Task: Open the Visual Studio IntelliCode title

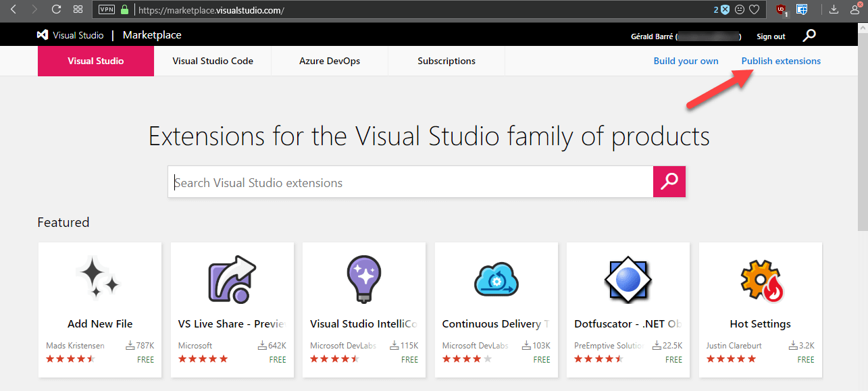Action: 364,324
